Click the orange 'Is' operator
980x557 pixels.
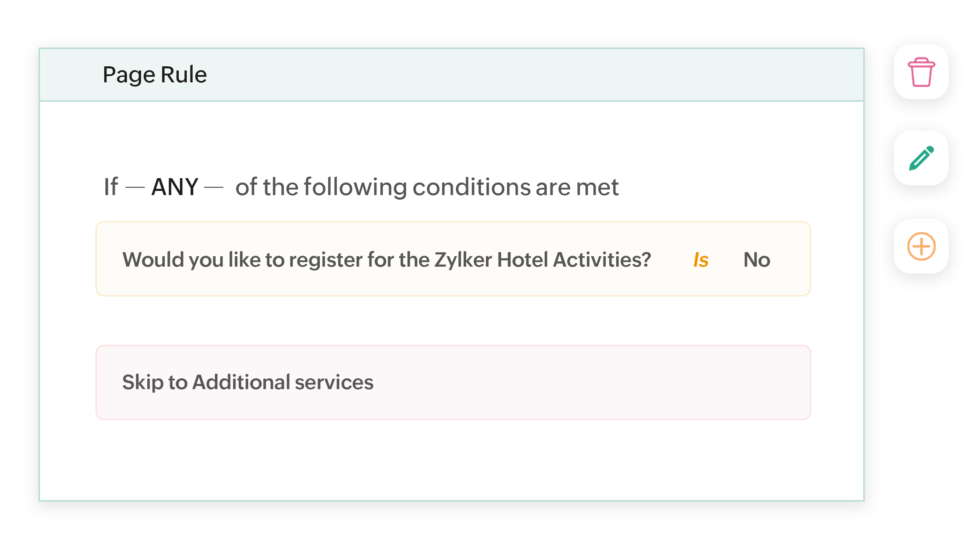click(x=701, y=260)
